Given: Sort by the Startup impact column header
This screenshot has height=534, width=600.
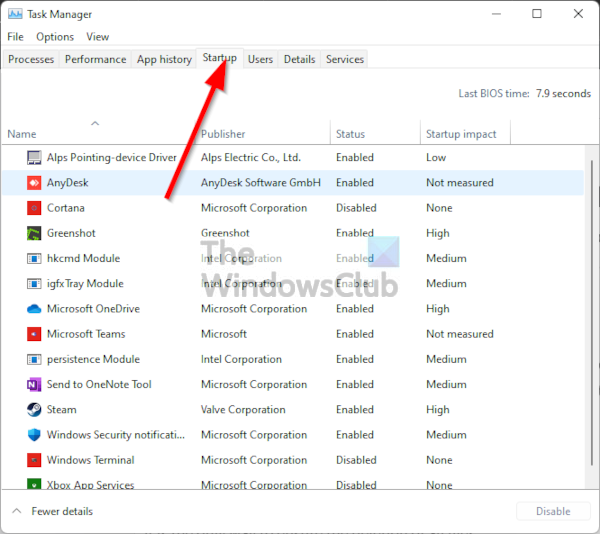Looking at the screenshot, I should tap(461, 134).
